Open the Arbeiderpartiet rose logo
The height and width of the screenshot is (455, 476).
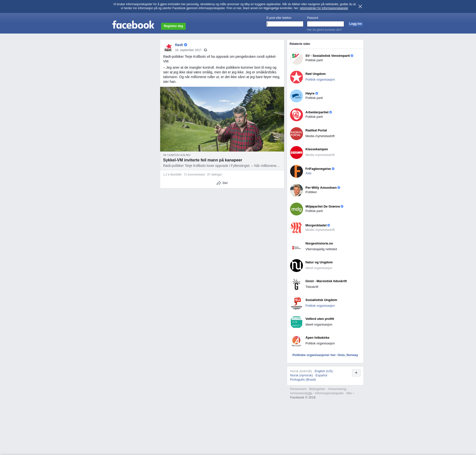click(297, 115)
